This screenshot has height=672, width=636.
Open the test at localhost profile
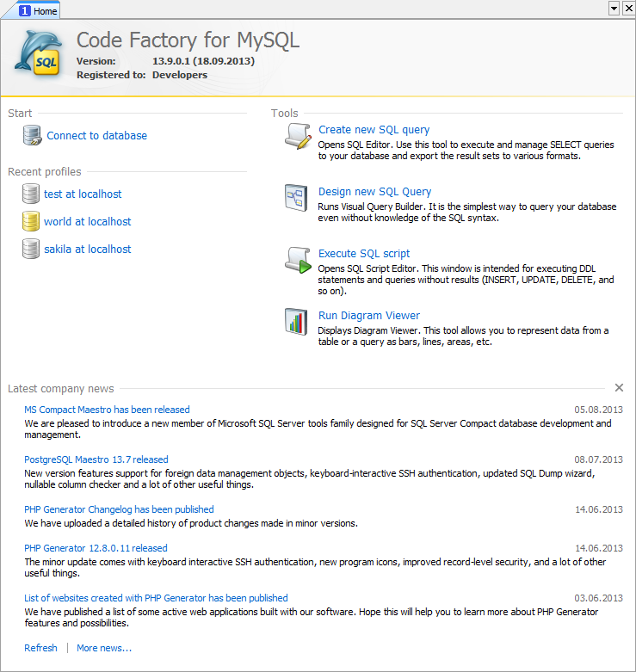pyautogui.click(x=83, y=194)
